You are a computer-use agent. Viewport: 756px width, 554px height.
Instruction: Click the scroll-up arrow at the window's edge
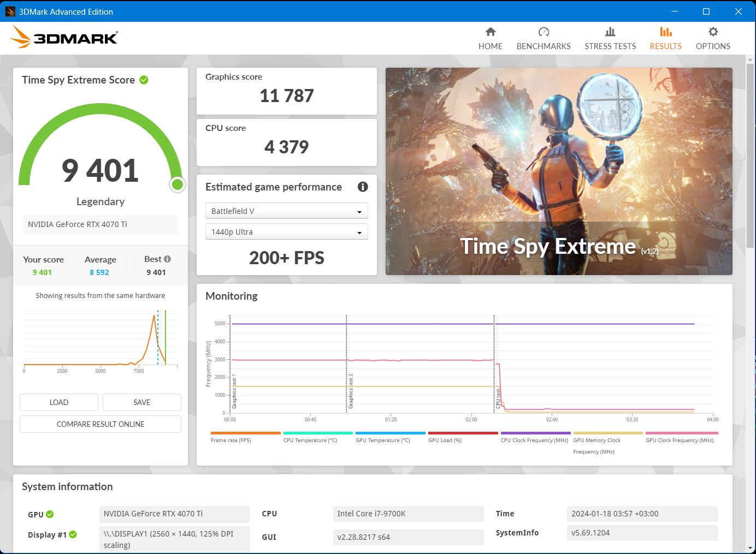[751, 59]
